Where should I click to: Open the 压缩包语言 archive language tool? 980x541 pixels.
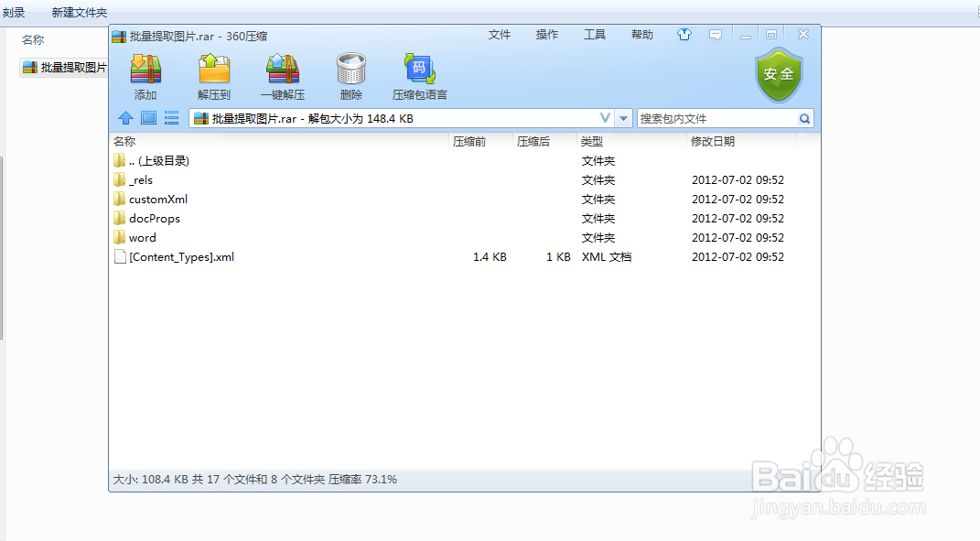419,70
